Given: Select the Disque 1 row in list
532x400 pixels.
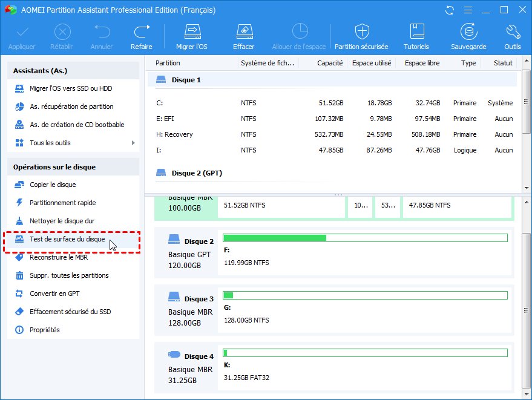Looking at the screenshot, I should click(x=332, y=80).
